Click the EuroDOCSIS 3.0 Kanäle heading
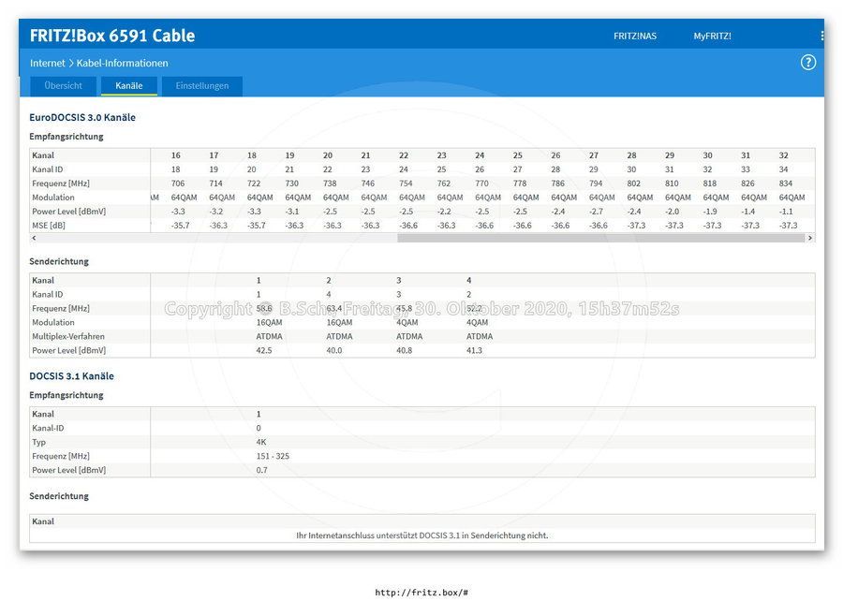This screenshot has height=616, width=843. pyautogui.click(x=82, y=117)
